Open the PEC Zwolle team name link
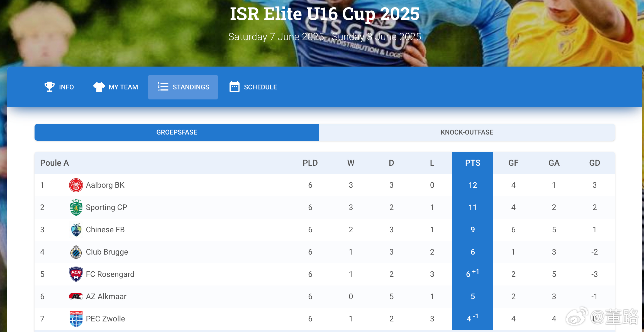This screenshot has height=332, width=644. [105, 319]
